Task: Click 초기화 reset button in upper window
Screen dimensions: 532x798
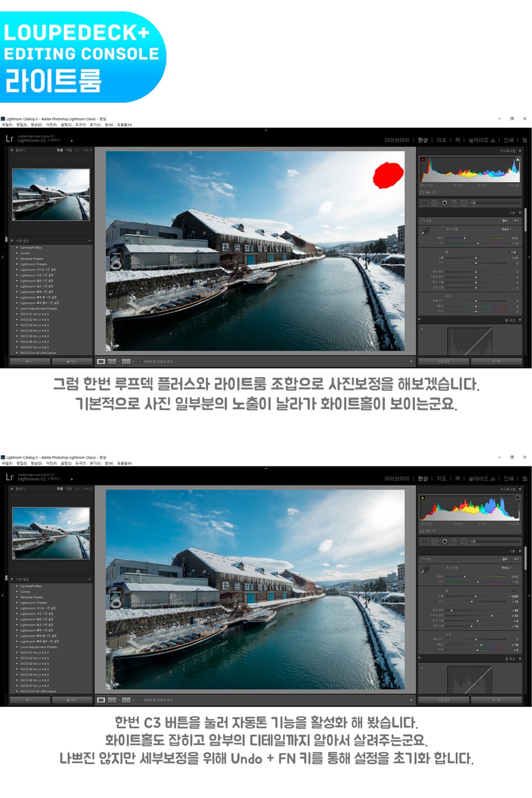Action: [496, 361]
